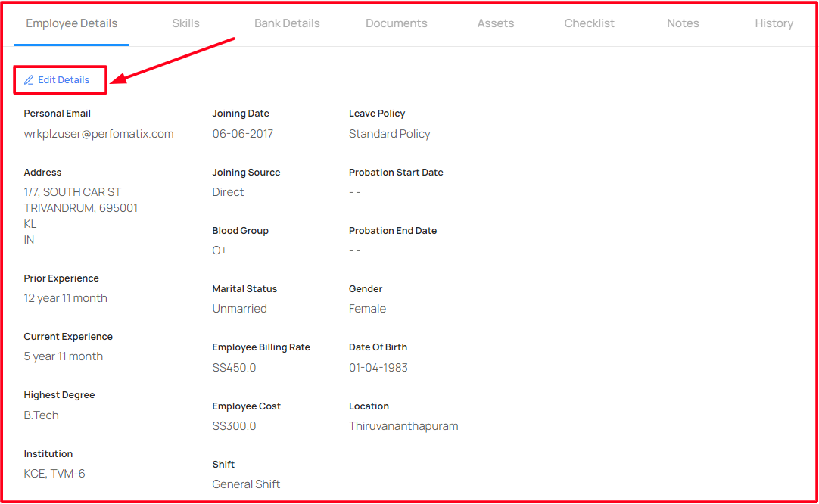This screenshot has height=504, width=819.
Task: View the Assets tab
Action: tap(496, 23)
